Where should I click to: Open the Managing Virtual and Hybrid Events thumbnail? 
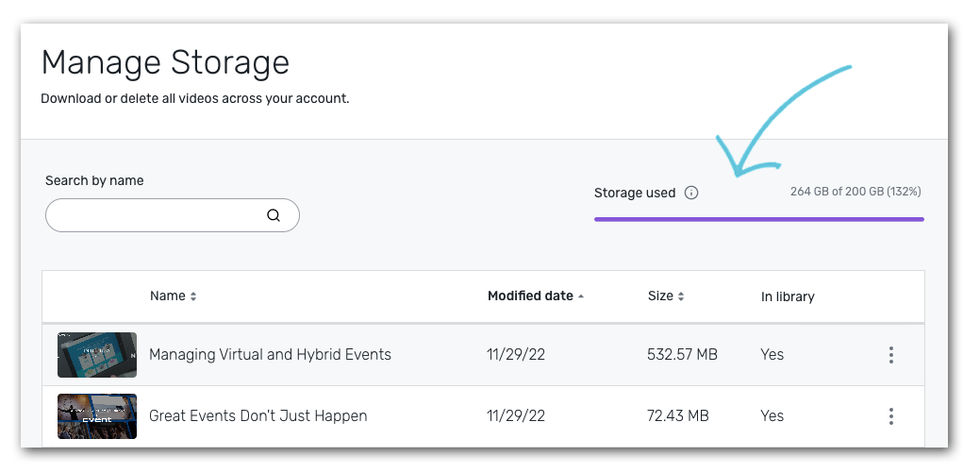(x=97, y=355)
